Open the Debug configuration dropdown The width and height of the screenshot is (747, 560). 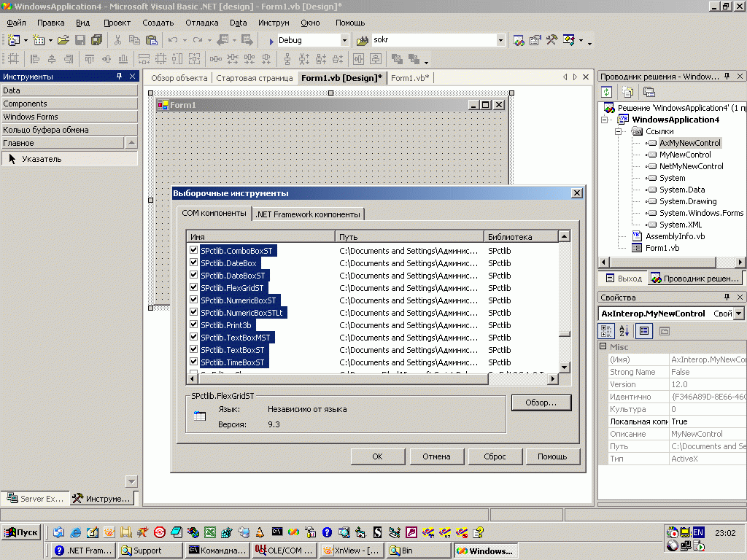tap(344, 41)
